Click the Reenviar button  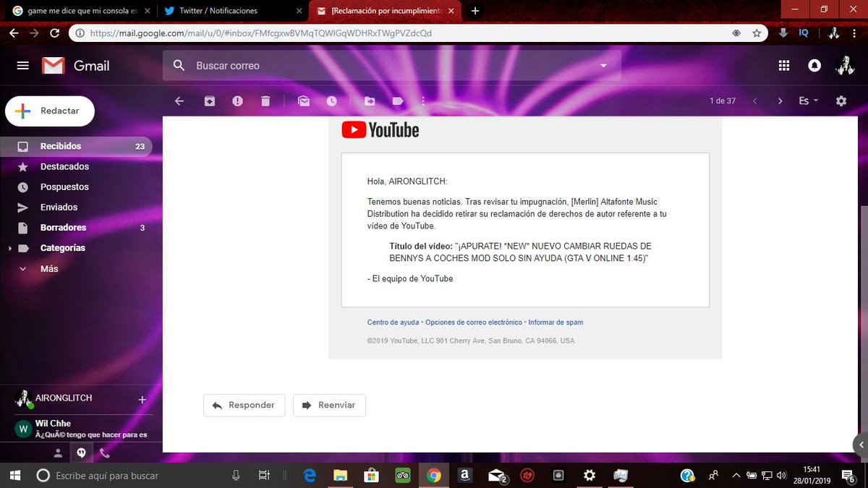point(329,405)
